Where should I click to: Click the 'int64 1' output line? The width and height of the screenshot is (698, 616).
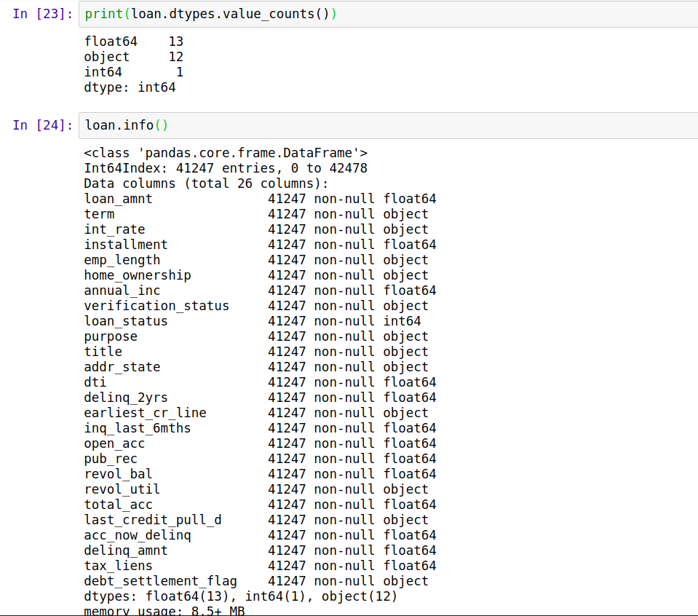pos(133,71)
